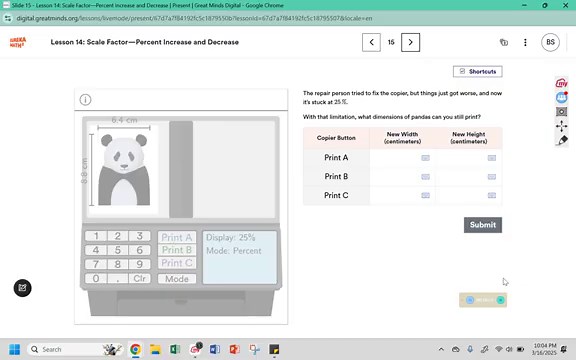Open the Wi-Fi network tray icon
Image resolution: width=576 pixels, height=360 pixels.
point(498,349)
